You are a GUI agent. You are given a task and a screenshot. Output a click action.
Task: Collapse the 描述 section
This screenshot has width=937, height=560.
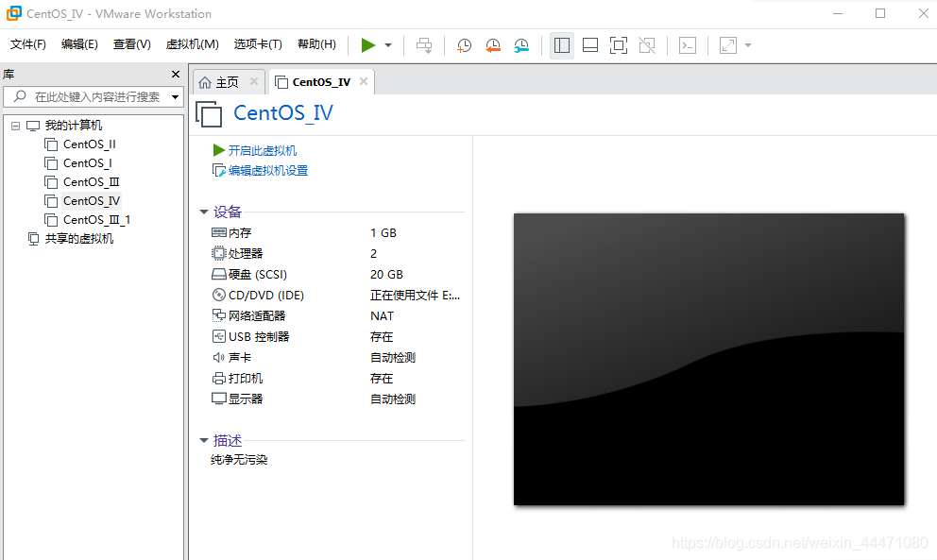point(204,440)
